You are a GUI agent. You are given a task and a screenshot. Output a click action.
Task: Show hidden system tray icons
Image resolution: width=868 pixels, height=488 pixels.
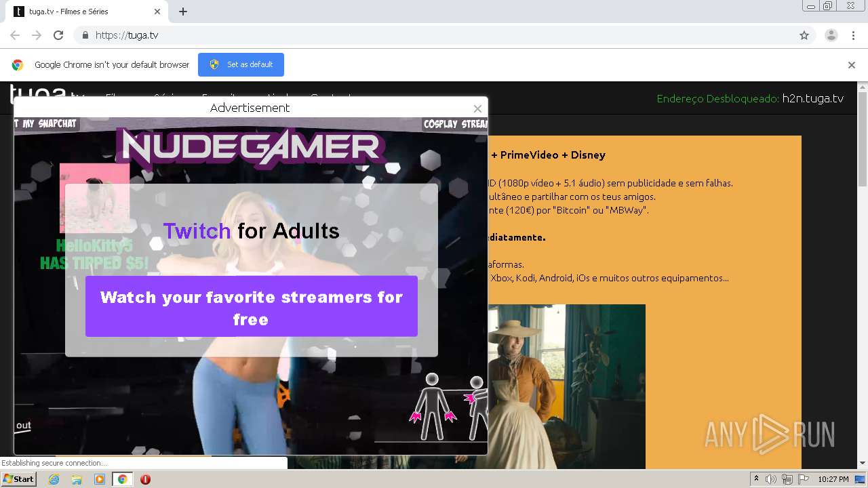coord(756,479)
